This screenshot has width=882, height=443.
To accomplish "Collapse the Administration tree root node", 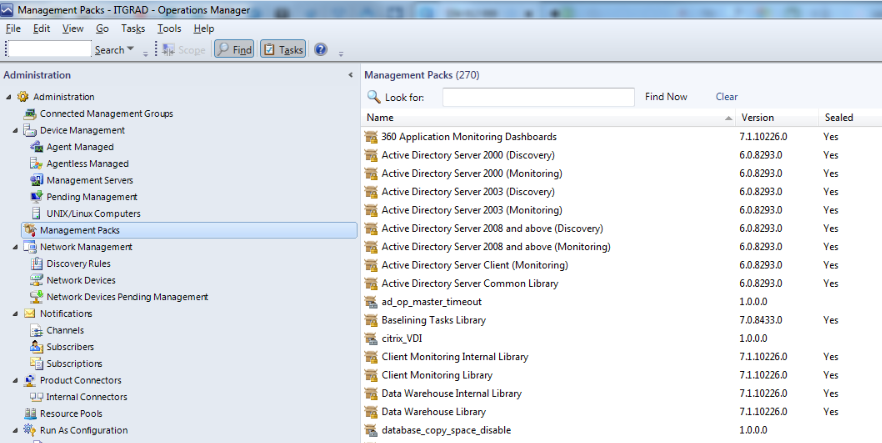I will click(x=9, y=97).
